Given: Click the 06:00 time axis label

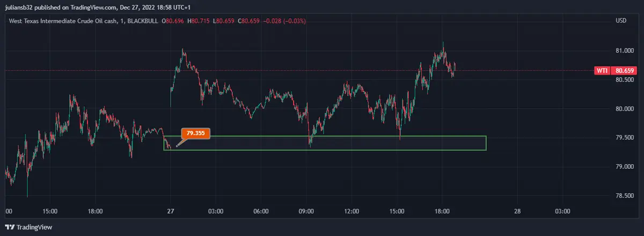Looking at the screenshot, I should coord(261,211).
